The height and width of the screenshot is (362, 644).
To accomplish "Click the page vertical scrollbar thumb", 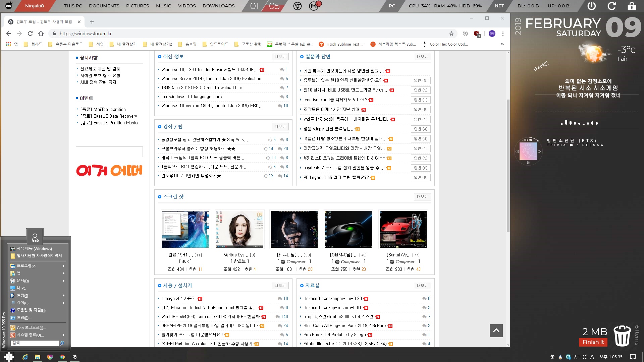I will click(x=508, y=166).
